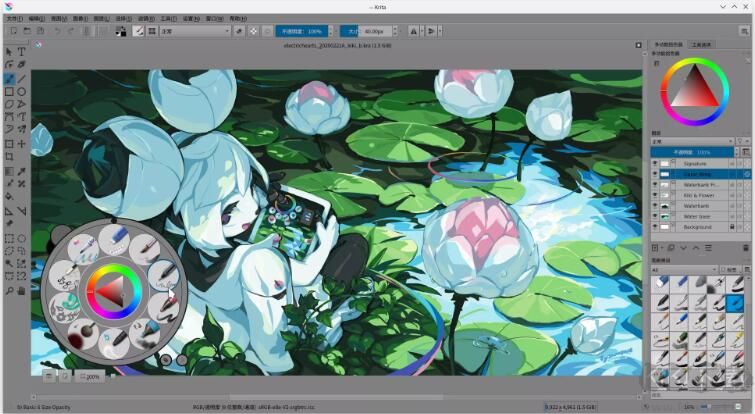Hide the Water base layer
This screenshot has width=755, height=414.
[655, 217]
